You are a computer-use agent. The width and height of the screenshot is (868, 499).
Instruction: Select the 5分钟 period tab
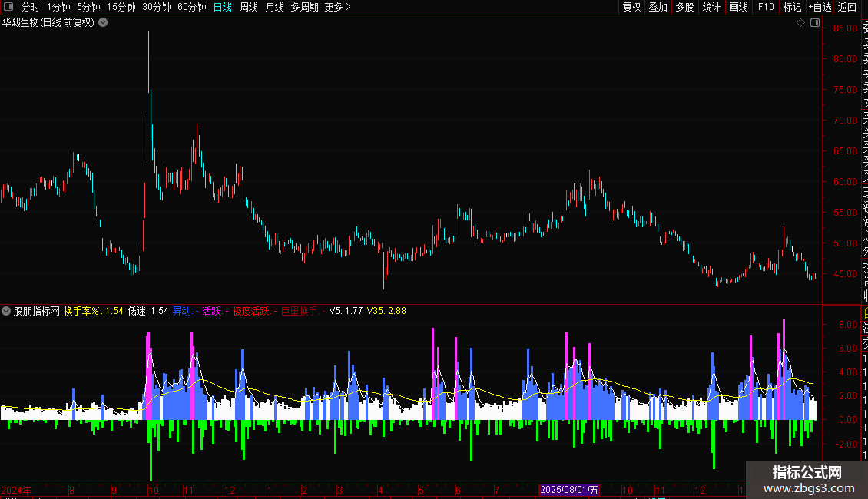pos(88,7)
